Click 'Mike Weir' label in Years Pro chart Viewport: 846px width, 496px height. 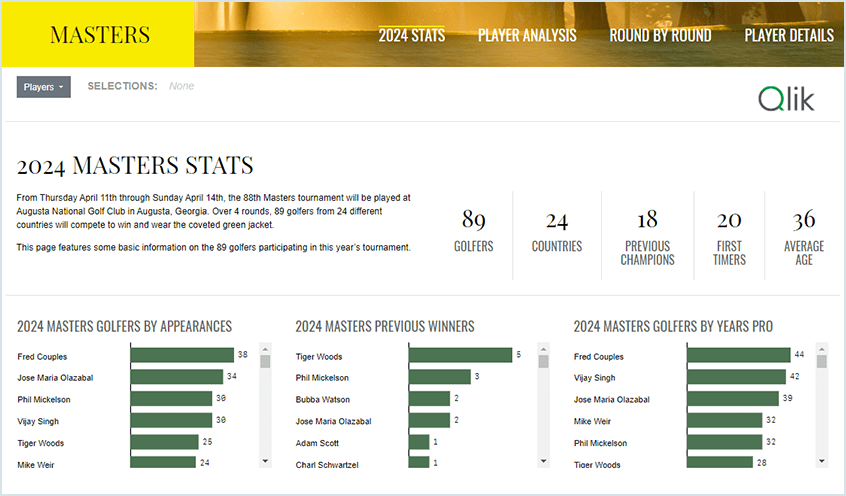coord(592,422)
